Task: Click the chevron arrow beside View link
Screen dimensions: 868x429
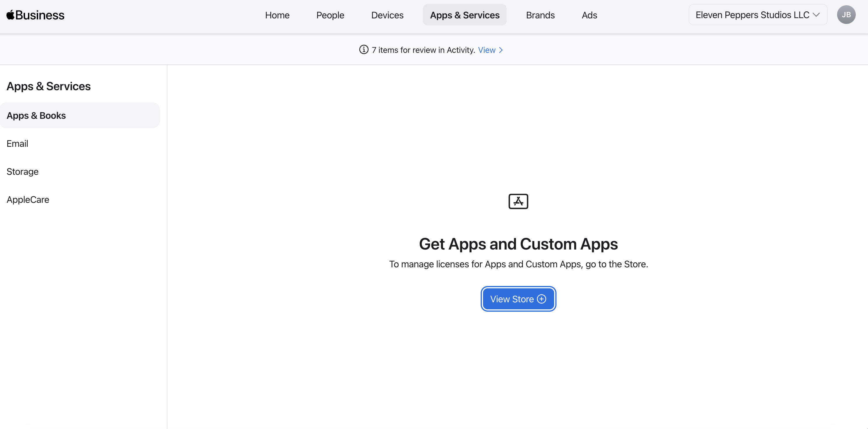Action: 501,50
